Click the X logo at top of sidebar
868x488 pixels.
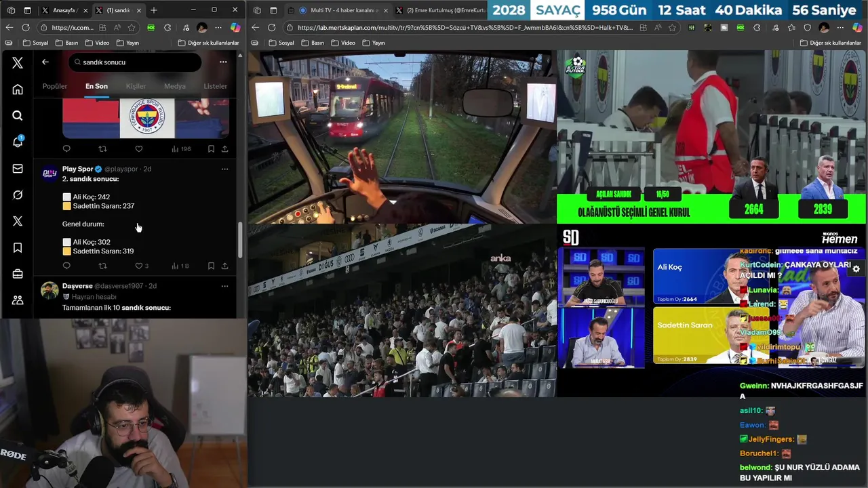[18, 63]
